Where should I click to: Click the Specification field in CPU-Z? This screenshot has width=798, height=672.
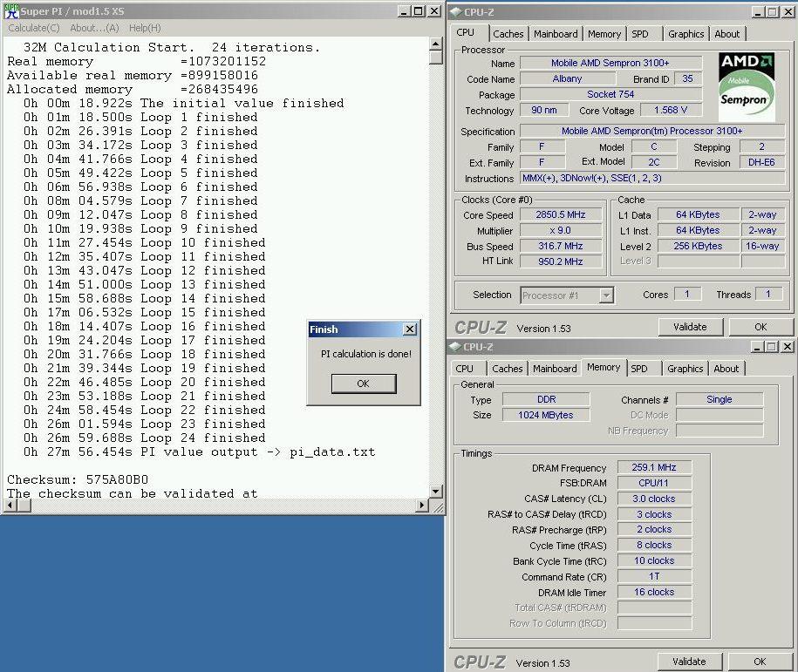(x=652, y=131)
